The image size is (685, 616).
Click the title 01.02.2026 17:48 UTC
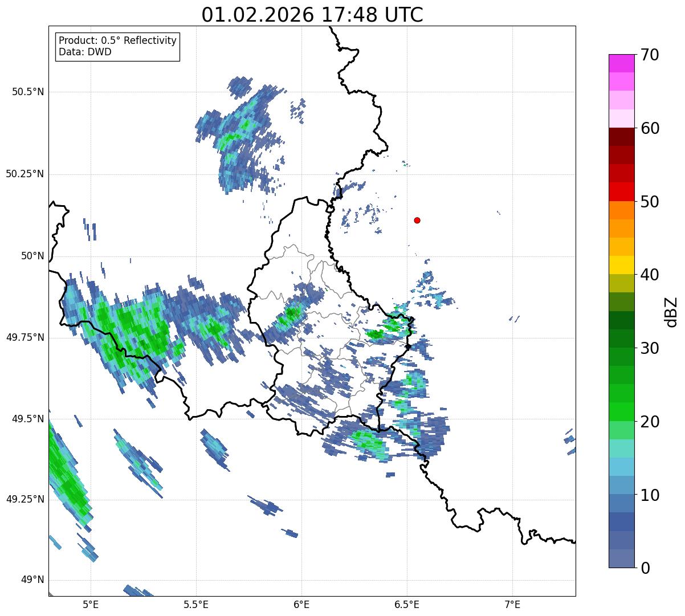[x=312, y=15]
